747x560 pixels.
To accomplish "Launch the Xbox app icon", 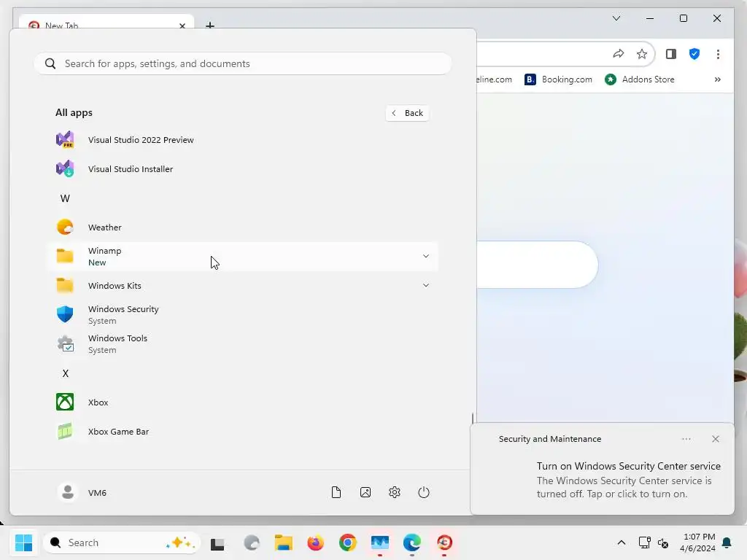I will 65,402.
